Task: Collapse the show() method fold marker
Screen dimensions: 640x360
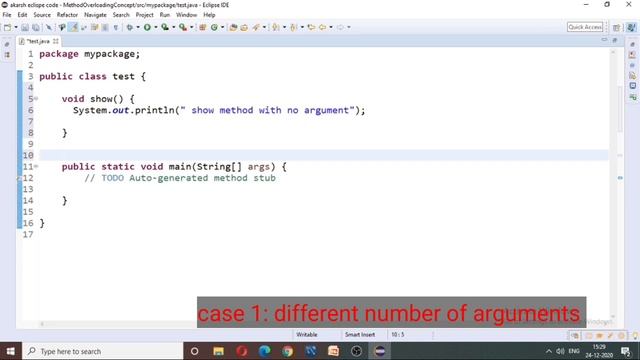Action: (36, 98)
